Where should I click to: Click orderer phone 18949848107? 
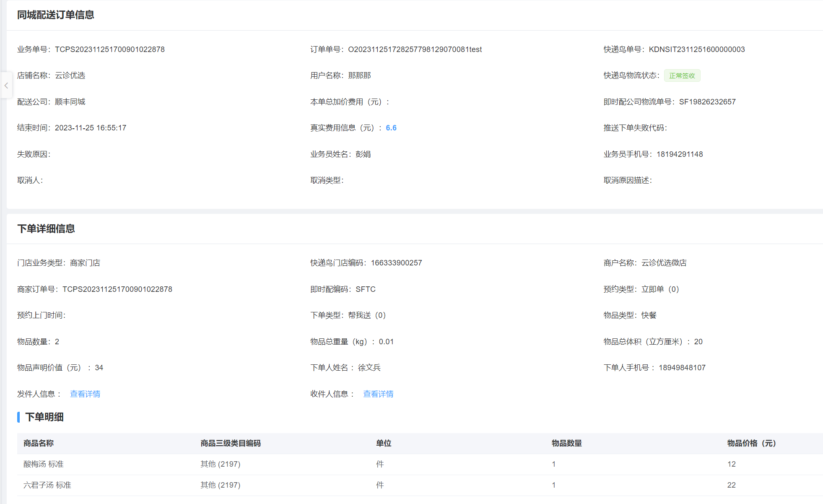pyautogui.click(x=682, y=368)
